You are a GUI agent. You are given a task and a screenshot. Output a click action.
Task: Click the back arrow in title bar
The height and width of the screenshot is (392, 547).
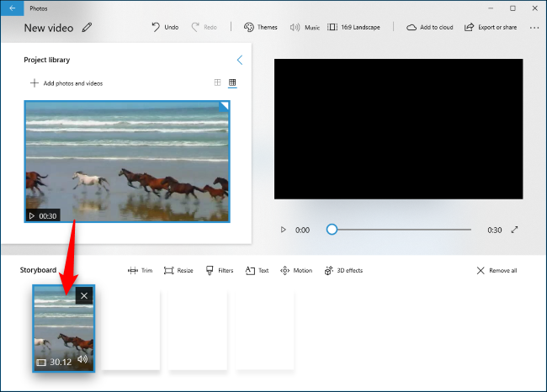[x=12, y=8]
